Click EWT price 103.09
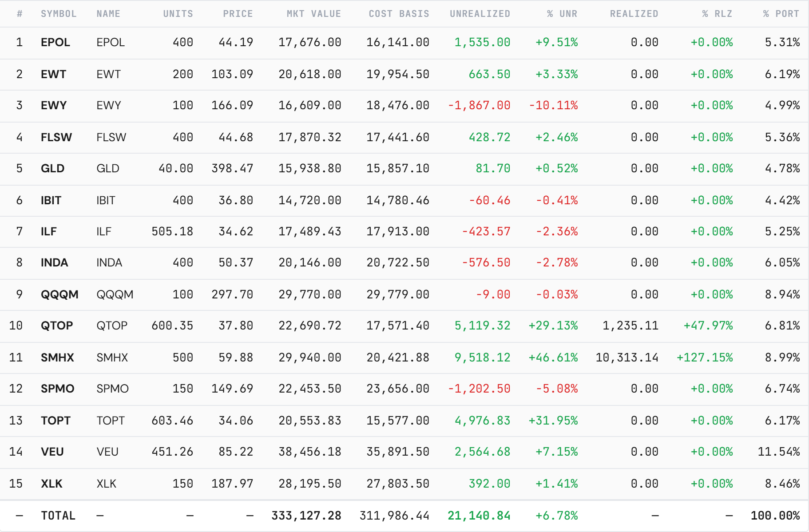The image size is (809, 532). click(232, 74)
